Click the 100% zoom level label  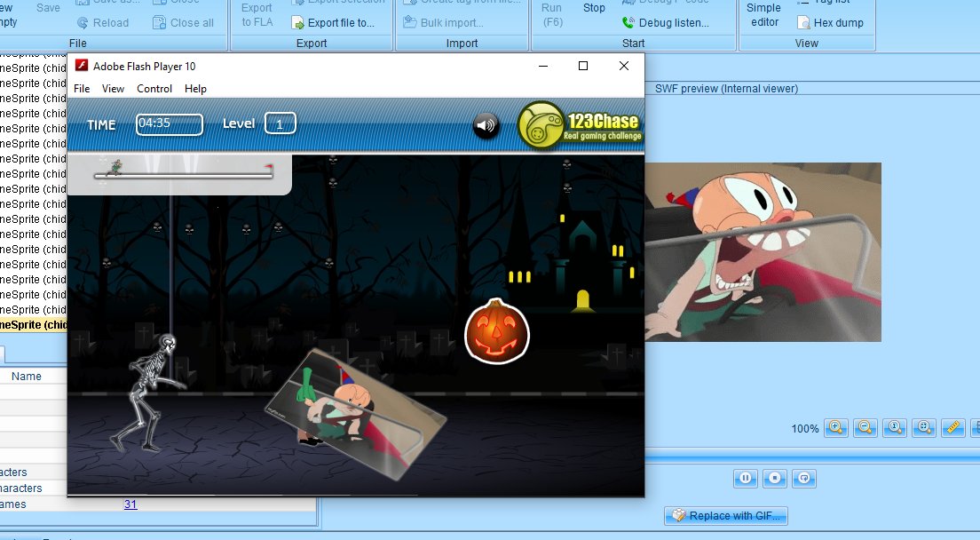805,429
